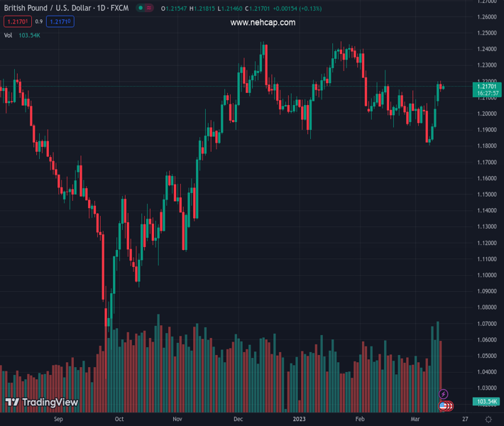Screen dimensions: 504x426
Task: Toggle the market status indicator pill
Action: click(146, 9)
